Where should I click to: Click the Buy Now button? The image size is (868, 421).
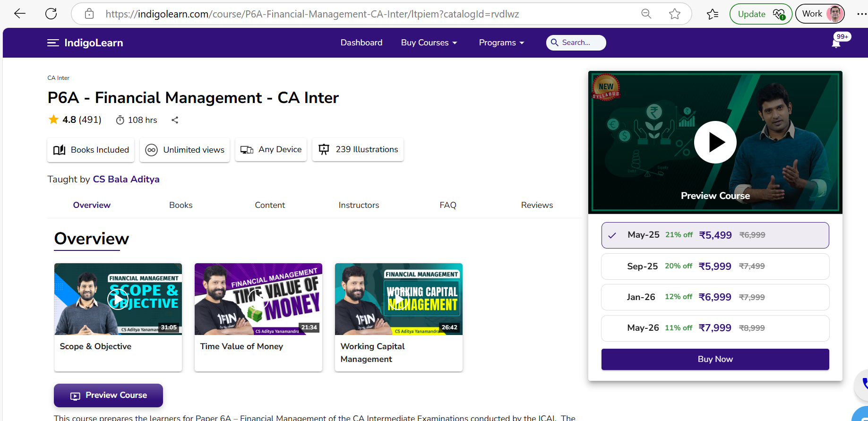[x=715, y=359]
